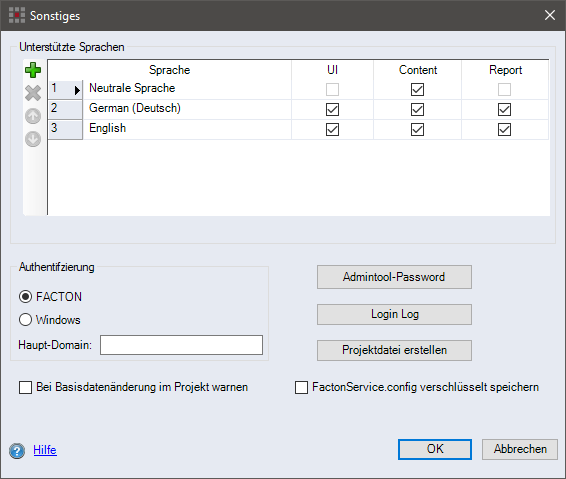Focus the Haupt-Domain text field
Viewport: 566px width, 479px height.
point(181,345)
